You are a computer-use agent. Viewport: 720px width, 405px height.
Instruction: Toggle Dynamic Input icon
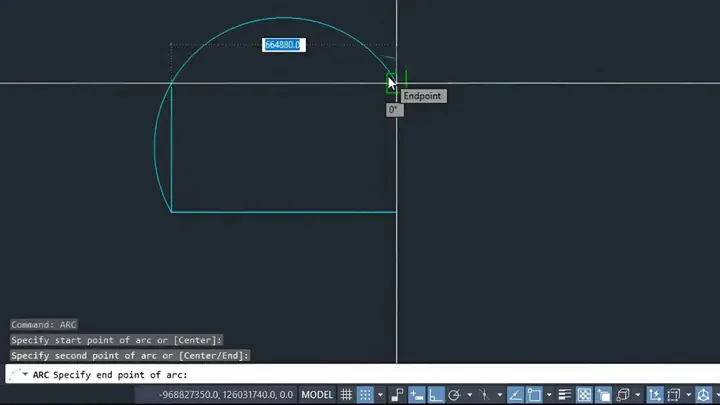tap(417, 394)
